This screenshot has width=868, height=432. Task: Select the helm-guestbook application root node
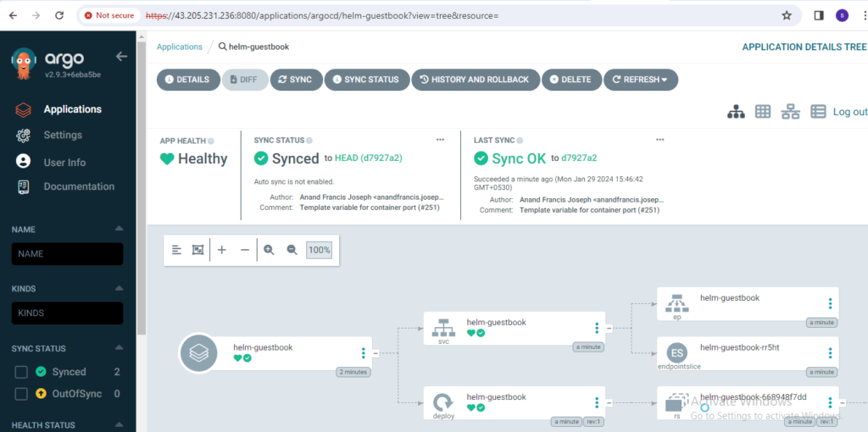pyautogui.click(x=275, y=353)
